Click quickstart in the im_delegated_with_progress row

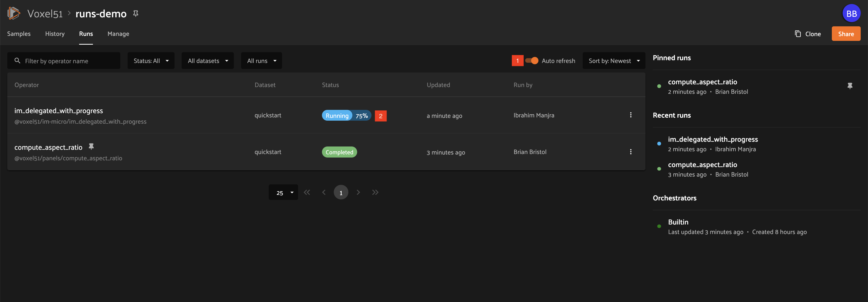tap(267, 115)
